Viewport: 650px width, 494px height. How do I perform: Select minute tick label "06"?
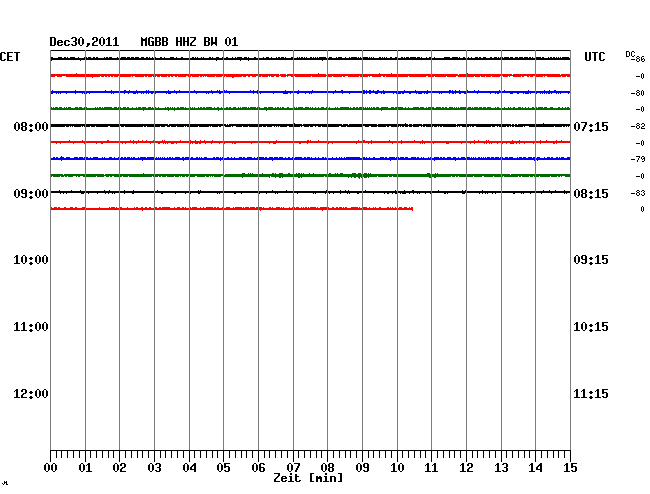[258, 468]
